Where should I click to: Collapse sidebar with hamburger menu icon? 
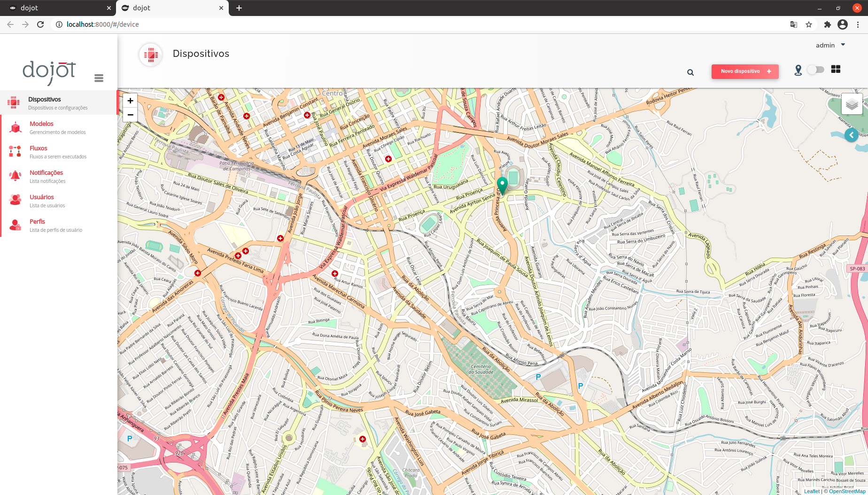pos(99,78)
